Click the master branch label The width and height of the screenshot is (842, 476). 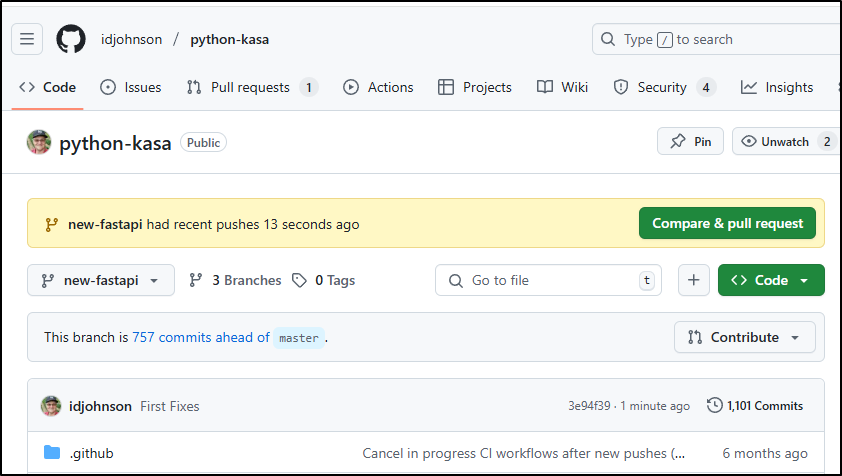tap(299, 338)
